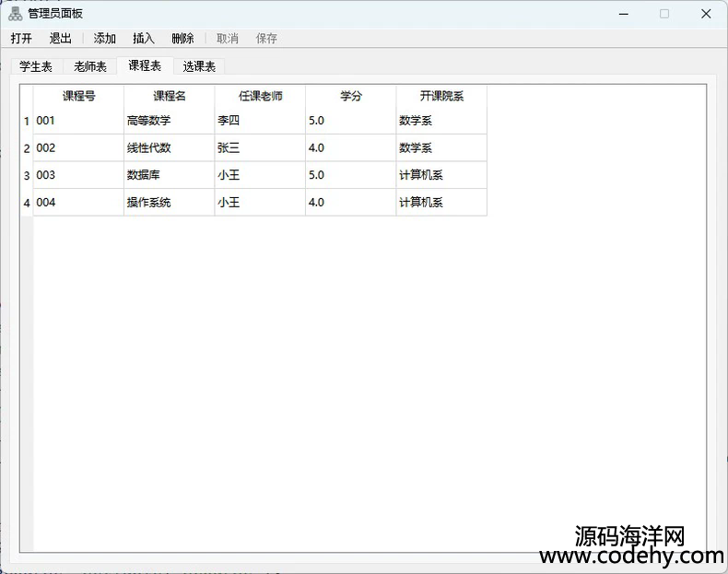This screenshot has height=574, width=728.
Task: Click 计算机系 in the 操作系统 row
Action: click(x=441, y=203)
